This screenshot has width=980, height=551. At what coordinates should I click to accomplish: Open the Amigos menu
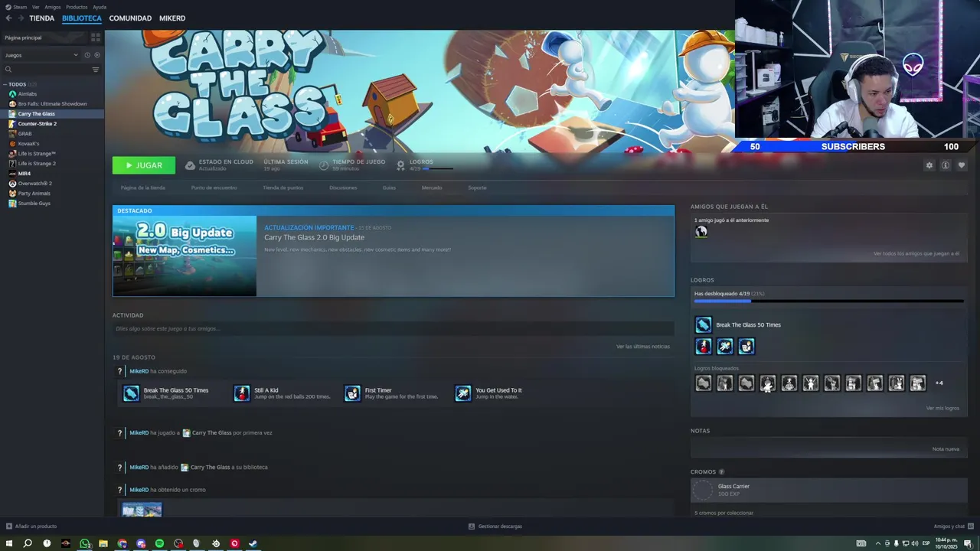click(53, 7)
